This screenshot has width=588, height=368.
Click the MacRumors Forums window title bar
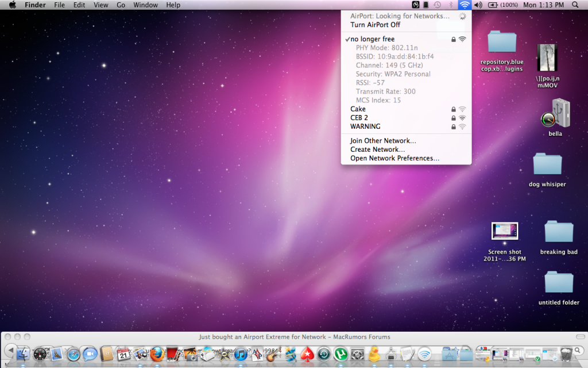coord(295,337)
